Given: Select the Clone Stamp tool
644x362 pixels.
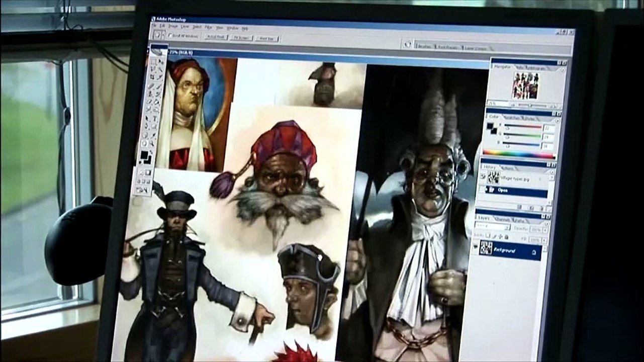Looking at the screenshot, I should click(150, 94).
